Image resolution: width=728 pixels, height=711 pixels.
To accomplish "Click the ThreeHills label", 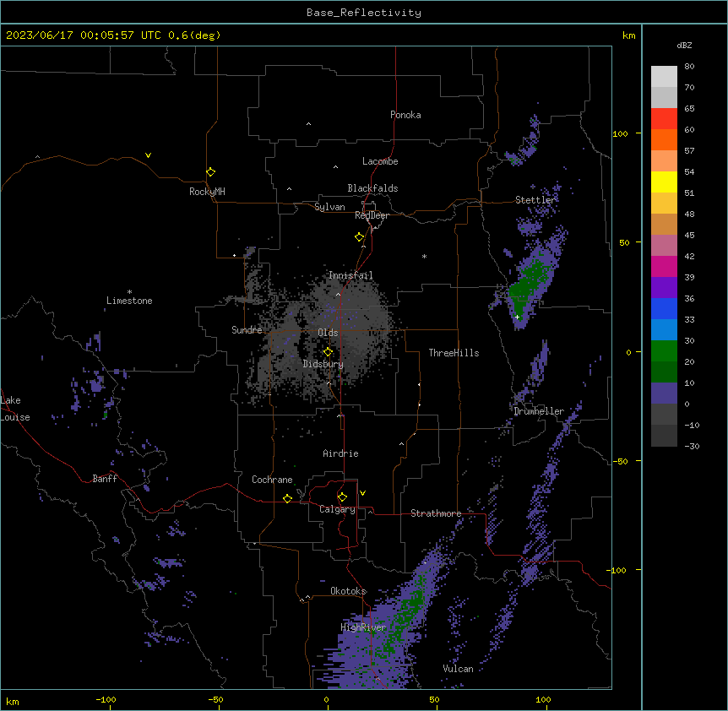I will pyautogui.click(x=454, y=353).
